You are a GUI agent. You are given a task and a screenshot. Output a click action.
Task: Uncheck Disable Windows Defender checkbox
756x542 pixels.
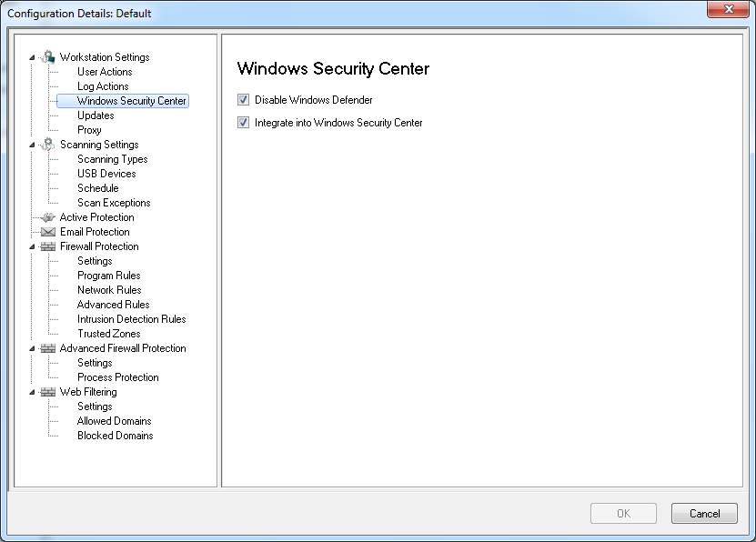point(243,100)
